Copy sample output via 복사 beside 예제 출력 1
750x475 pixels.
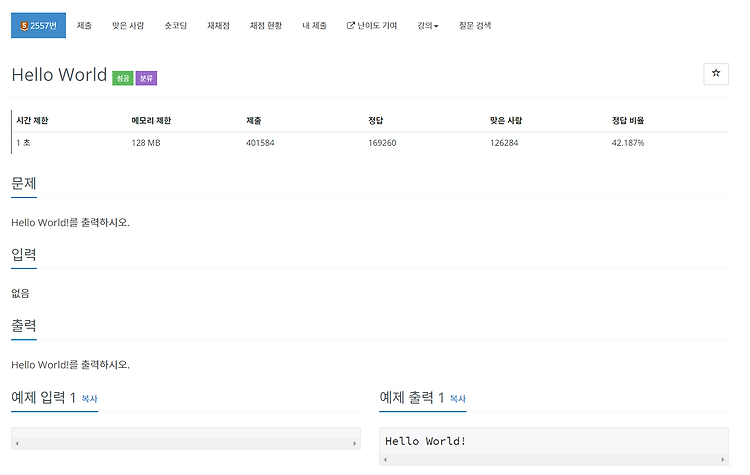pyautogui.click(x=458, y=398)
